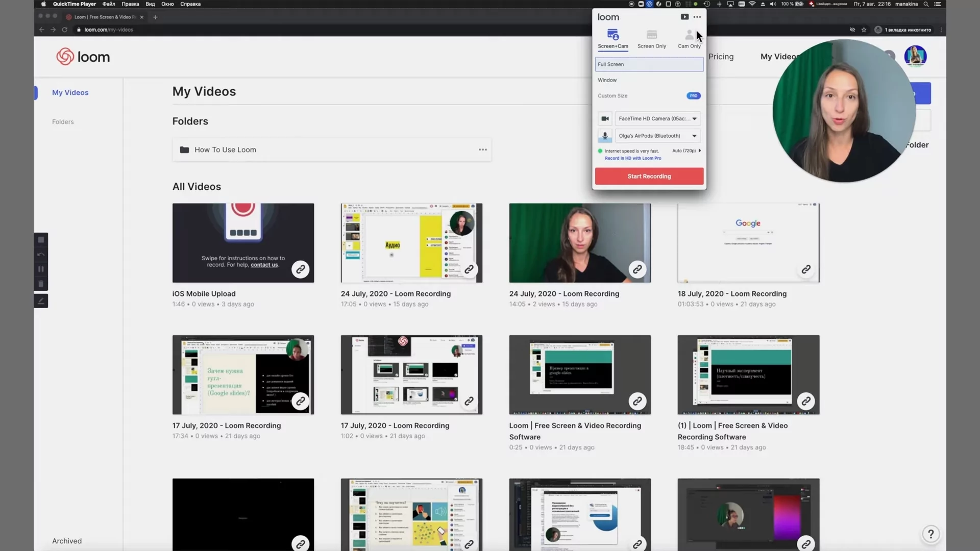Open Archived in the left sidebar
This screenshot has height=551, width=980.
click(x=67, y=541)
